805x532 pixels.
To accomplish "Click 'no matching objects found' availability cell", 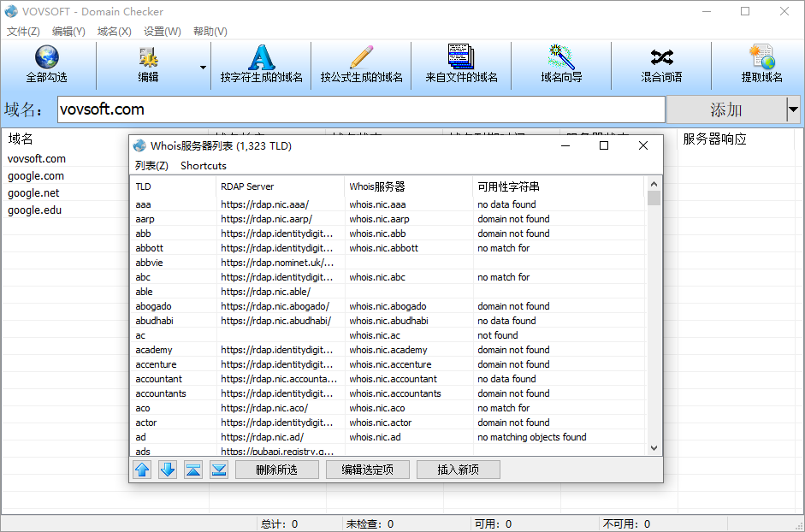I will [532, 437].
